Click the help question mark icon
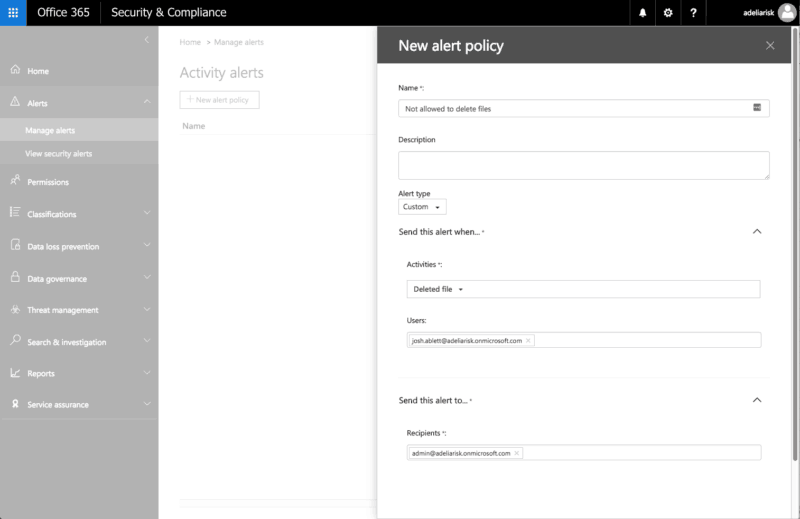This screenshot has height=519, width=800. (694, 13)
